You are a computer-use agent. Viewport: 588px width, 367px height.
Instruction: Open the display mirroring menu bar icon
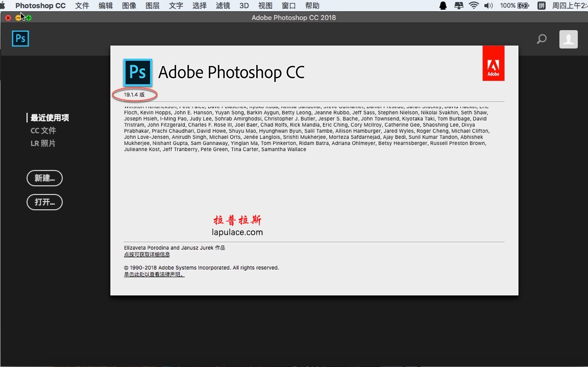tap(459, 6)
